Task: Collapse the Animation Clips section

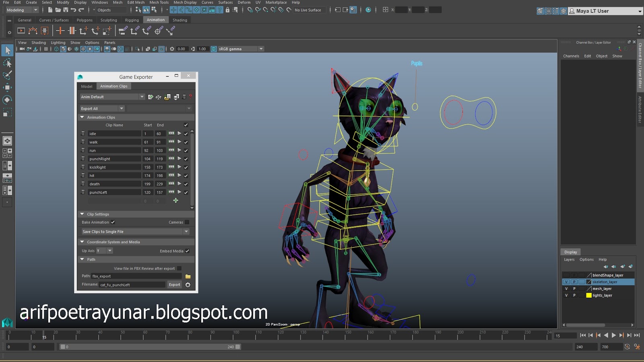Action: (x=82, y=117)
